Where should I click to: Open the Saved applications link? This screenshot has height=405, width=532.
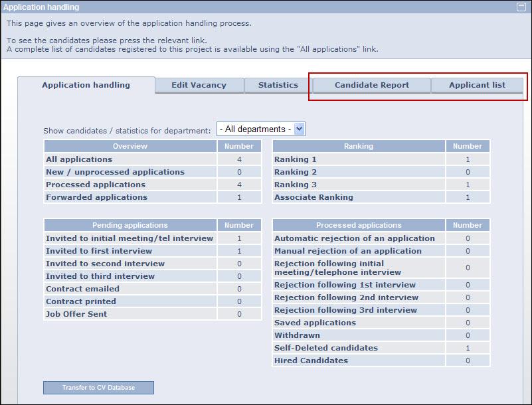click(315, 323)
